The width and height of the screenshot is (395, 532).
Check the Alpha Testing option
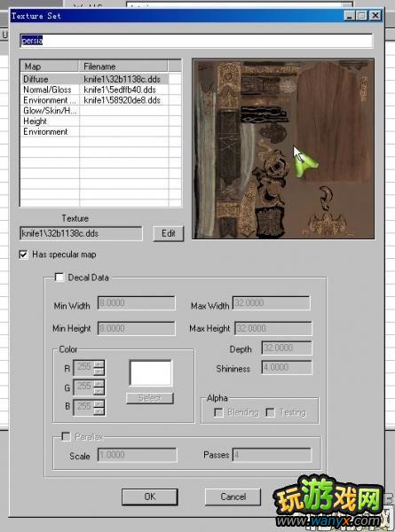tap(271, 412)
